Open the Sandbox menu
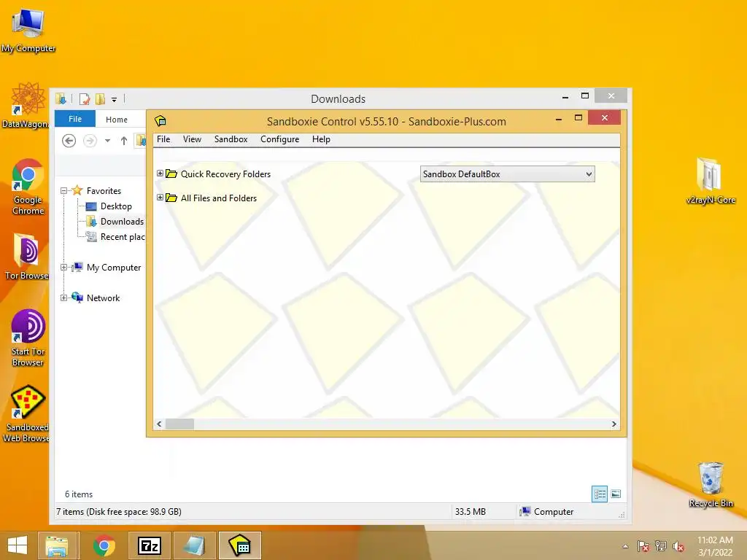Screen dimensions: 747x560 (231, 139)
